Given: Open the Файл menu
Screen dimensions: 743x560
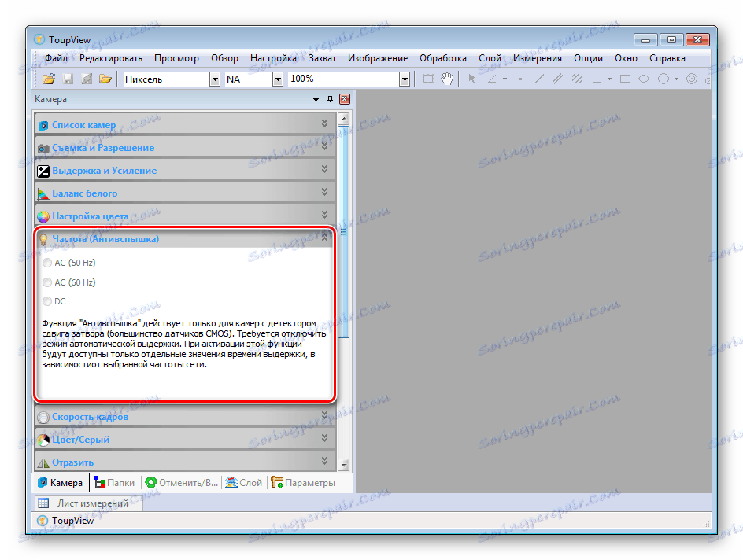Looking at the screenshot, I should point(57,58).
